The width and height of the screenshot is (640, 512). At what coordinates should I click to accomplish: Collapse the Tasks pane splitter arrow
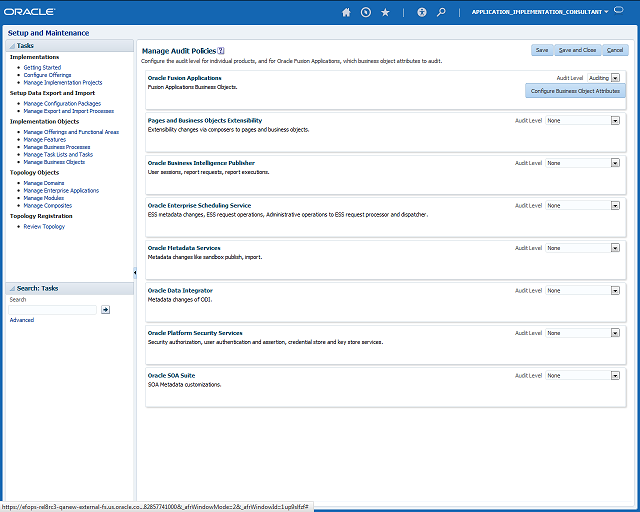pos(135,272)
